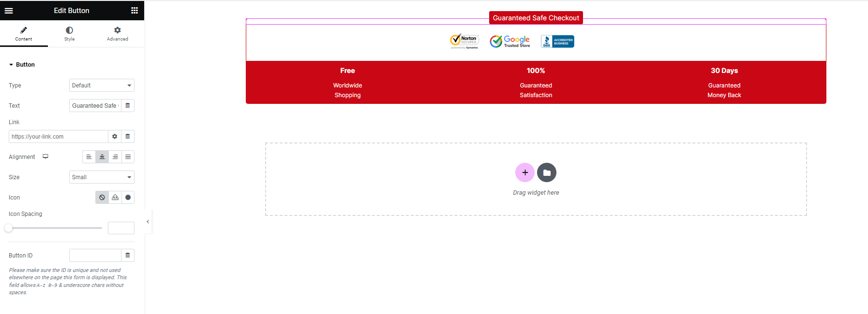Open the template library folder button
868x314 pixels.
coord(547,172)
